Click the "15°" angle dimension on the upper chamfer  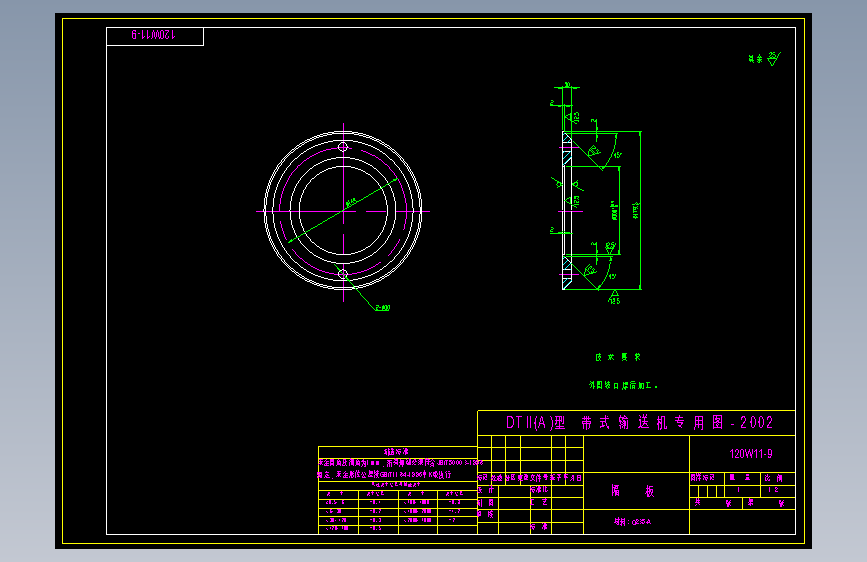pyautogui.click(x=617, y=155)
